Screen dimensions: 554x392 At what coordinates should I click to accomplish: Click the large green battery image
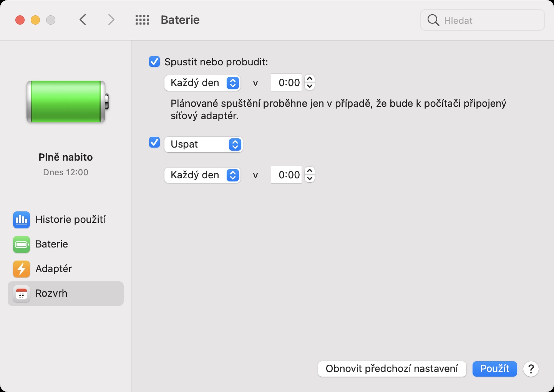click(x=66, y=102)
